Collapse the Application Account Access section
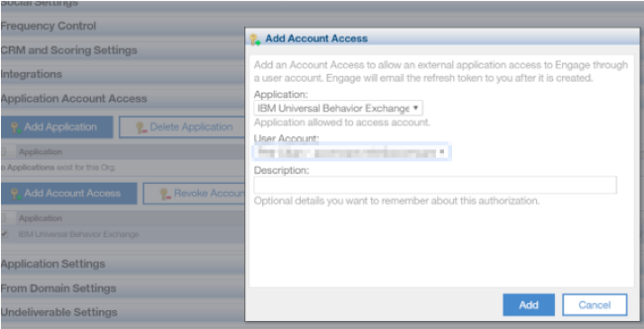Image resolution: width=644 pixels, height=329 pixels. coord(122,99)
